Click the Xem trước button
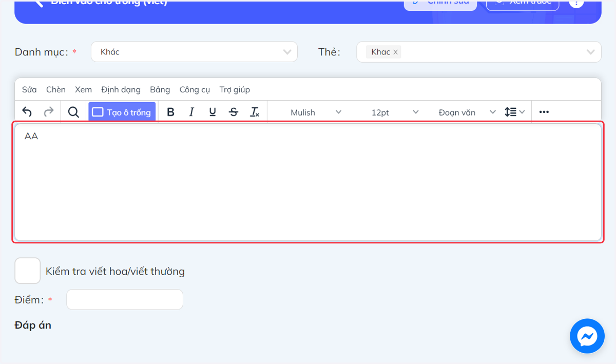616x364 pixels. pyautogui.click(x=523, y=4)
